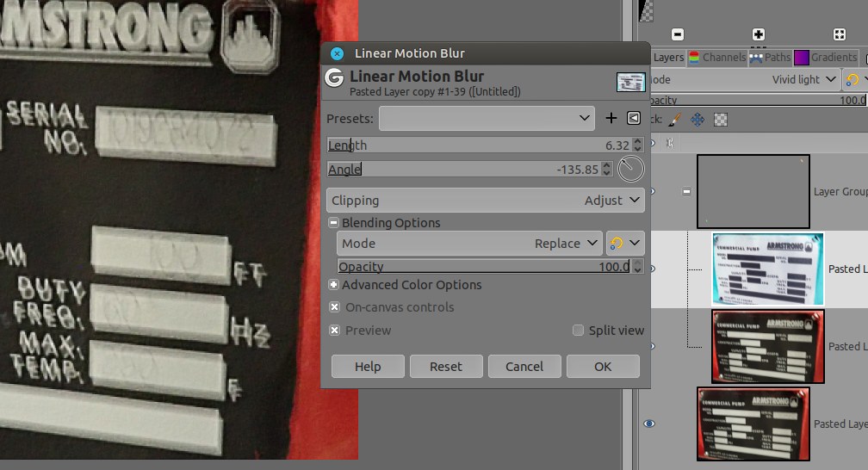868x470 pixels.
Task: Enable Split view checkbox
Action: pos(578,331)
